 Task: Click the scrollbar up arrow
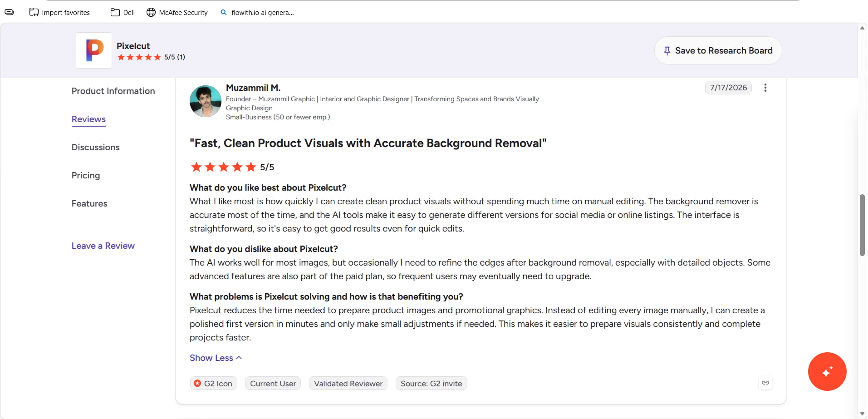pos(862,28)
